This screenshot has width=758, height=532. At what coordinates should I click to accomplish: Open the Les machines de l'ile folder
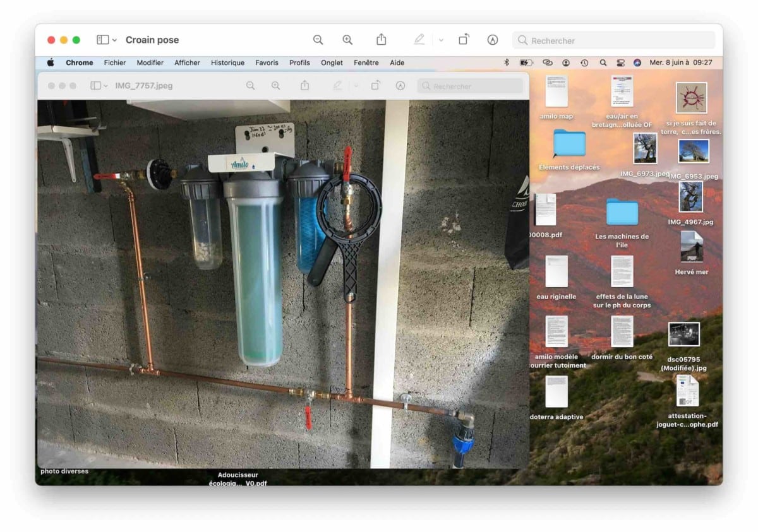coord(622,212)
